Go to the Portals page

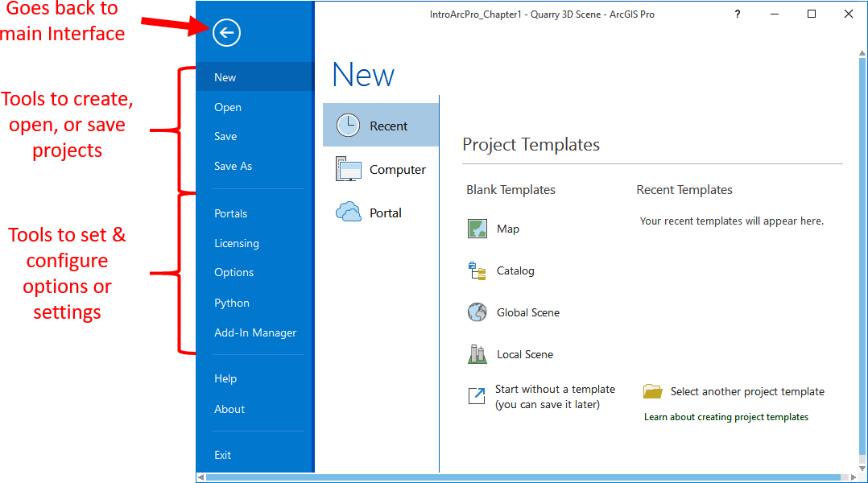coord(230,214)
